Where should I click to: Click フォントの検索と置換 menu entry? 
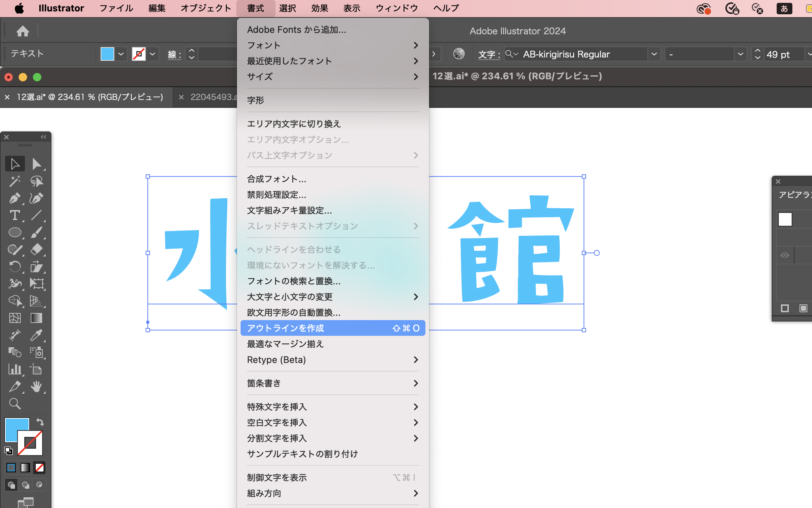(294, 281)
